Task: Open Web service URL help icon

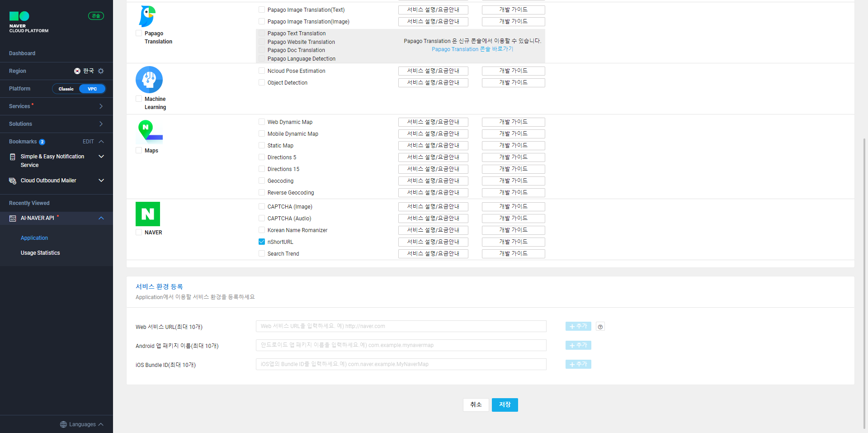Action: pyautogui.click(x=600, y=327)
